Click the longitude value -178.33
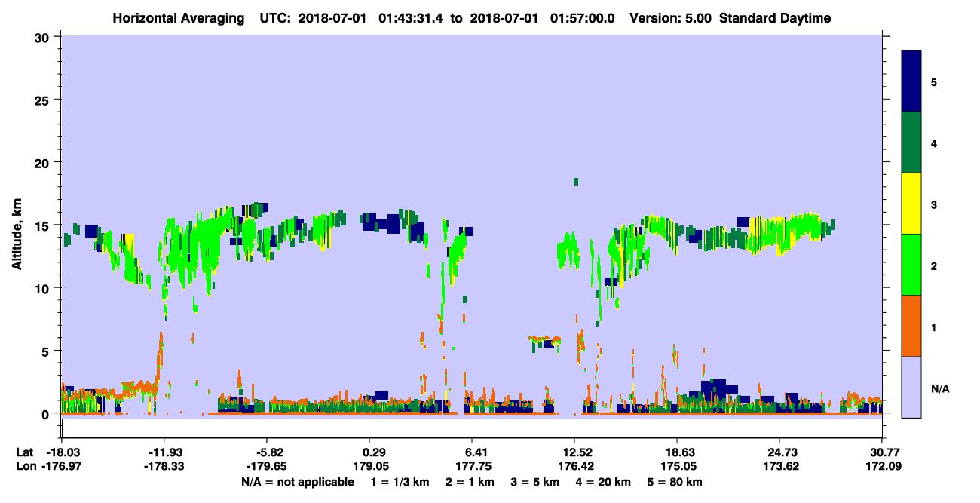980x503 pixels. [x=165, y=466]
